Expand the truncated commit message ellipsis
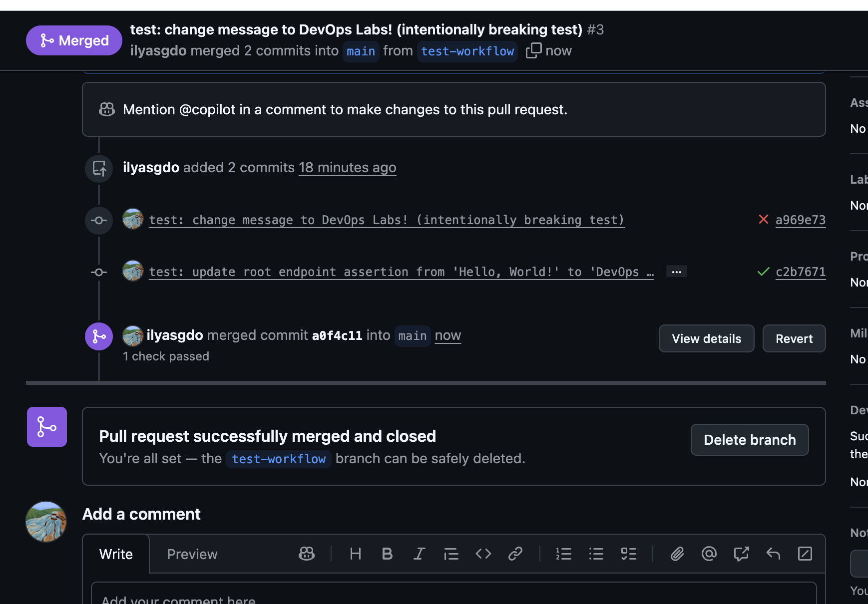868x604 pixels. coord(676,272)
